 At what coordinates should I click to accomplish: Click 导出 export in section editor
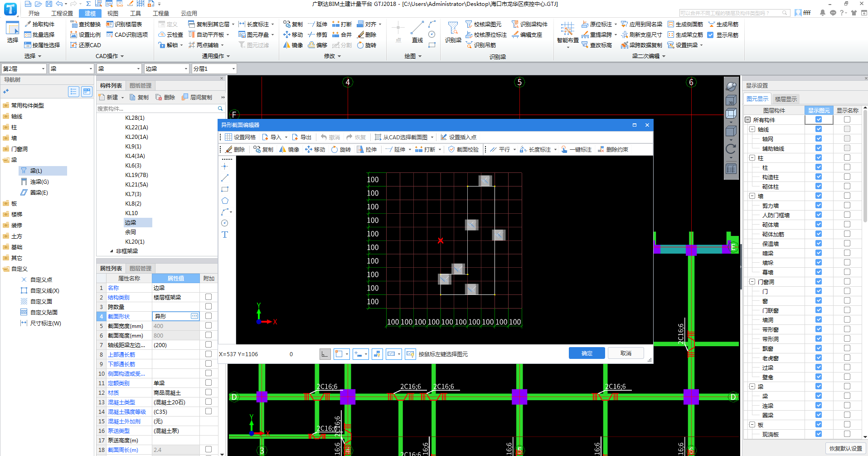point(301,137)
